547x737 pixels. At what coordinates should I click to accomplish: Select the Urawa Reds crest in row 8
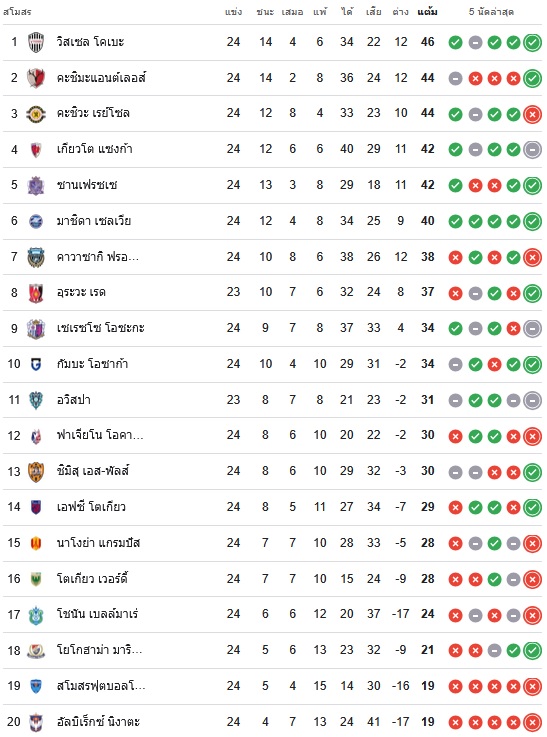tap(36, 293)
